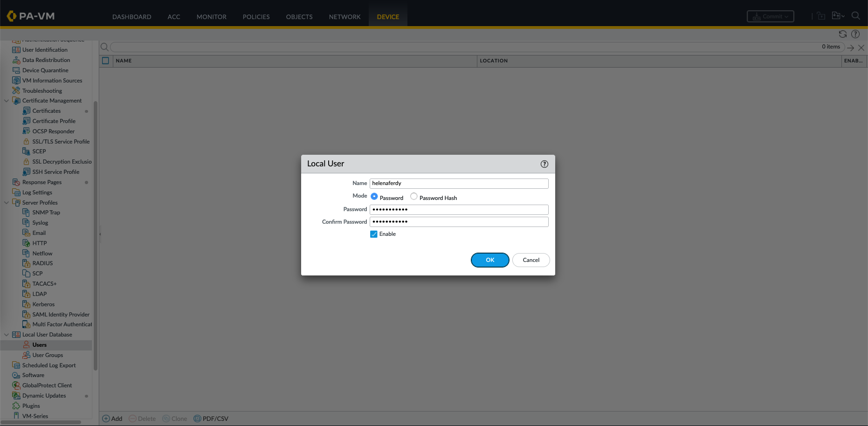Collapse the Certificate Management tree node
This screenshot has width=868, height=426.
pos(6,101)
